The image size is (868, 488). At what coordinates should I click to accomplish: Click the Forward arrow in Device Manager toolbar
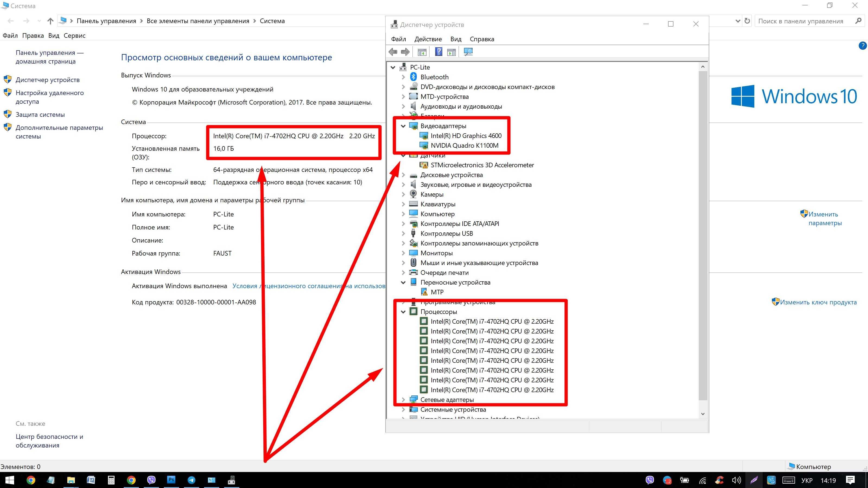[405, 52]
